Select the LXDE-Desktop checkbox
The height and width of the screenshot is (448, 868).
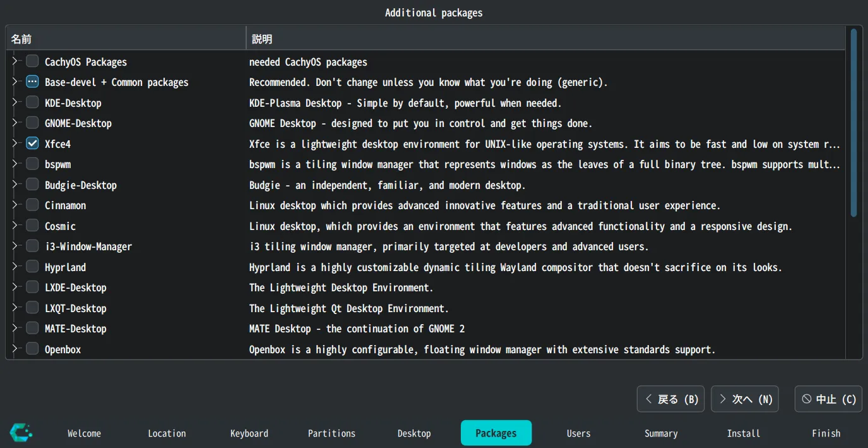click(32, 288)
